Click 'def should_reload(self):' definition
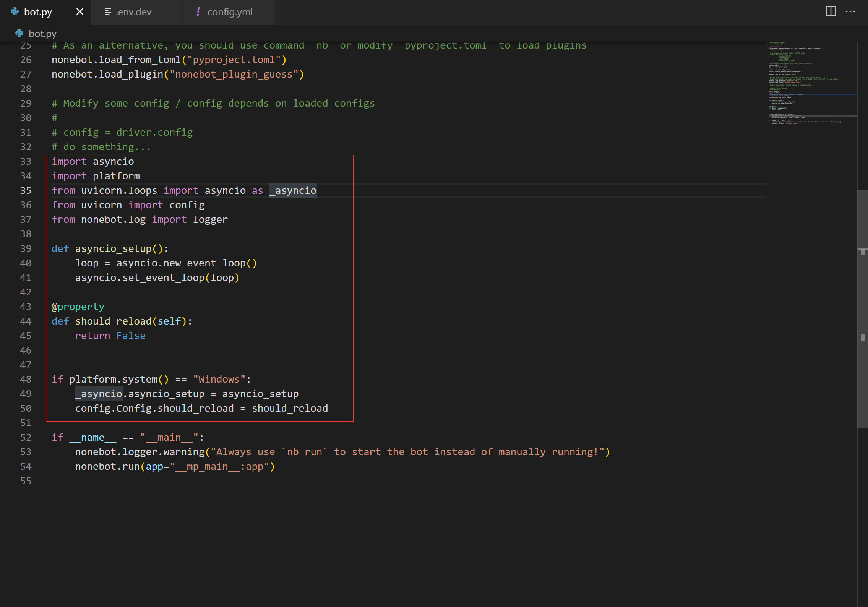This screenshot has width=868, height=607. pos(122,321)
